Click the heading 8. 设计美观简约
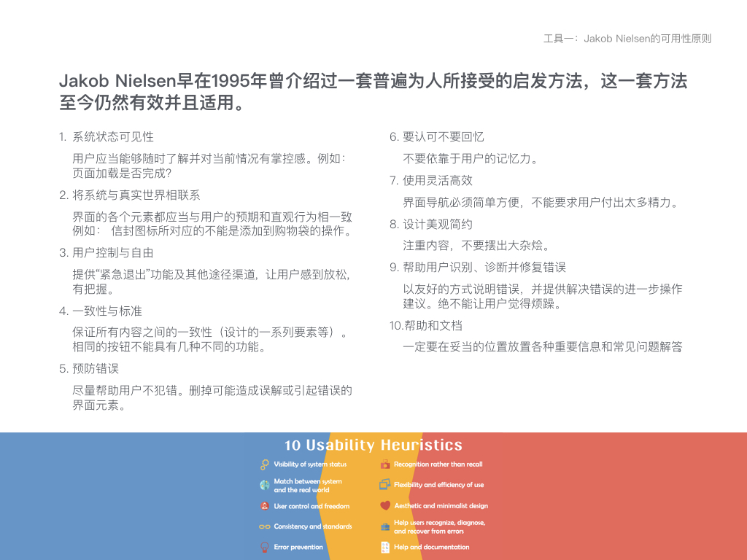Screen dimensions: 747x560 [x=431, y=225]
